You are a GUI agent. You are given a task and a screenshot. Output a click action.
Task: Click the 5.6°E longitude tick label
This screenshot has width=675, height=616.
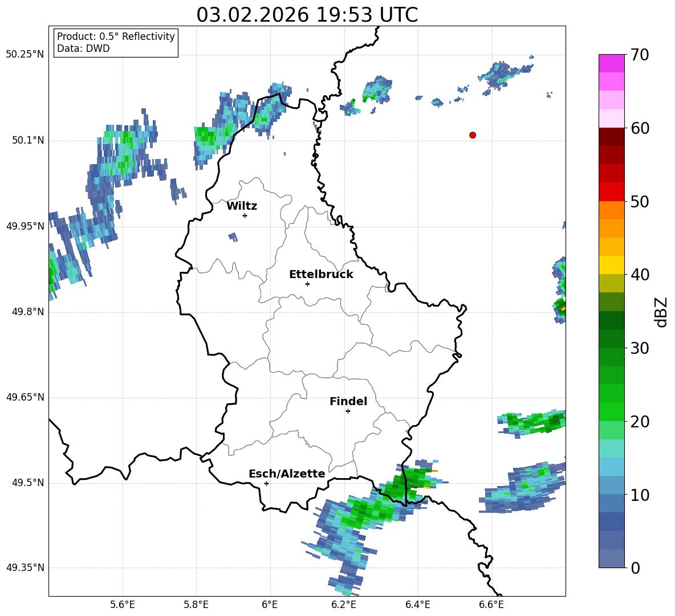(123, 605)
